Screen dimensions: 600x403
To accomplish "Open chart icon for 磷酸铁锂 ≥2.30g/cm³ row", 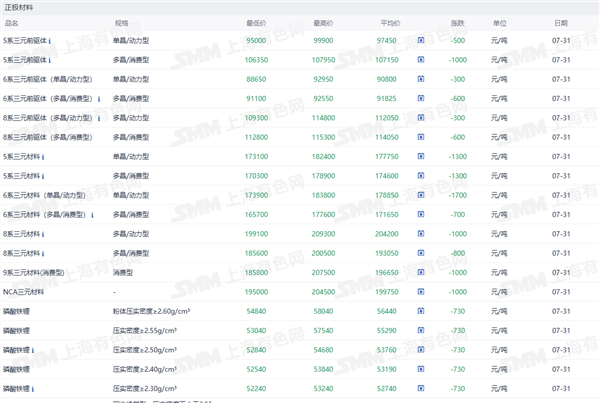I will click(421, 388).
